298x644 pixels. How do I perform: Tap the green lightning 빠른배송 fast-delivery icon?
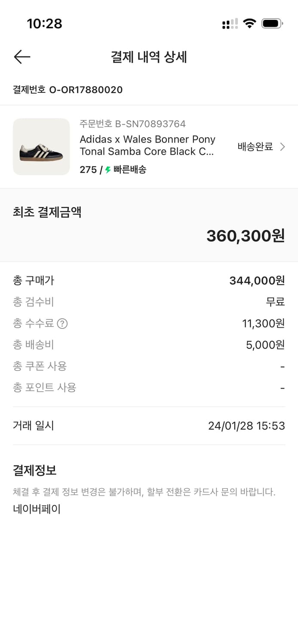tap(107, 170)
